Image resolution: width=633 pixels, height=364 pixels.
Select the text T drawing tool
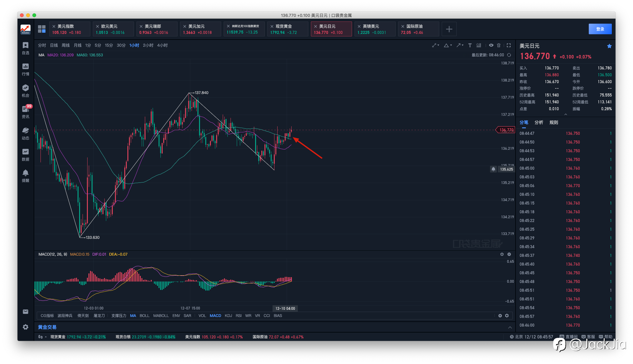(x=470, y=45)
